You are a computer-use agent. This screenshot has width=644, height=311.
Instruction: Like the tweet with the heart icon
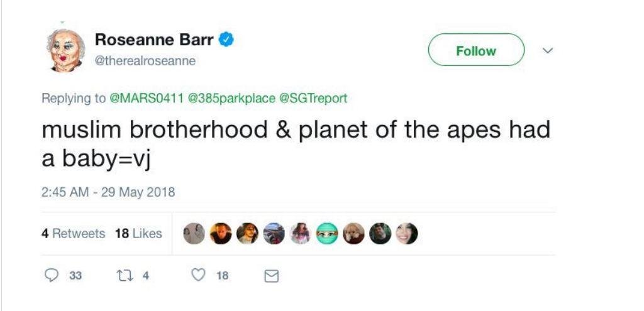pyautogui.click(x=199, y=275)
